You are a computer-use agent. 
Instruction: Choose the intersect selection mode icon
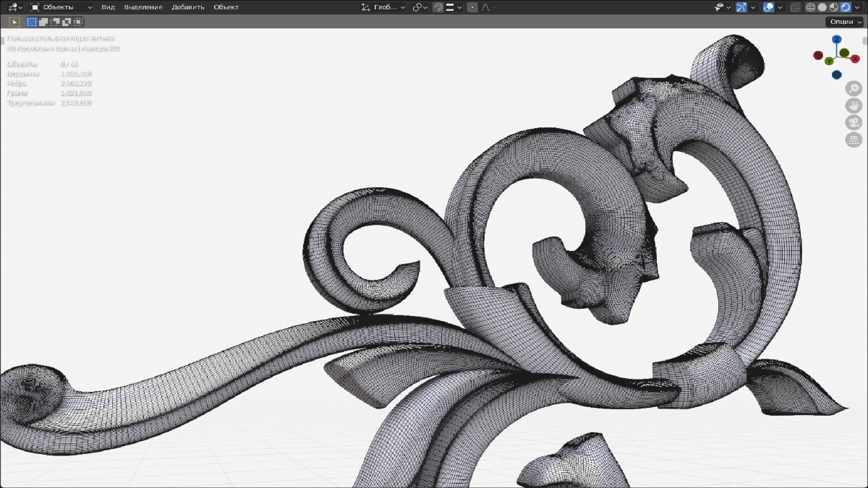tap(78, 22)
